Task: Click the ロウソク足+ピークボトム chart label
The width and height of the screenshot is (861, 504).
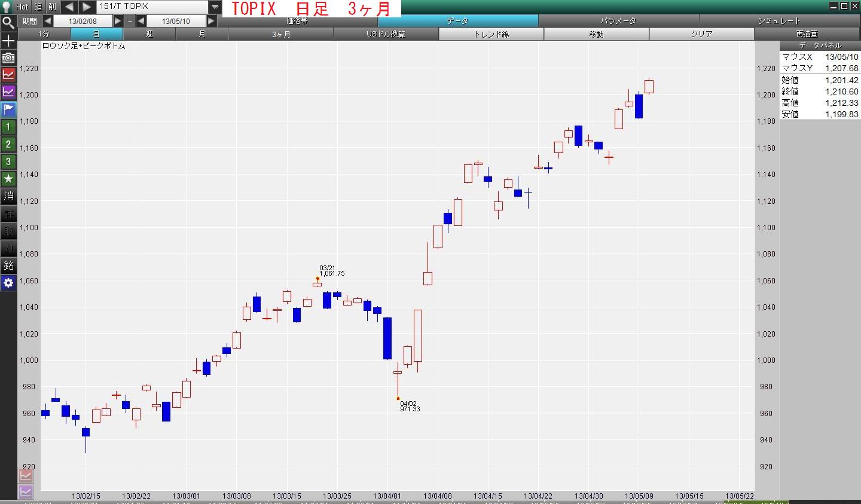Action: 84,46
